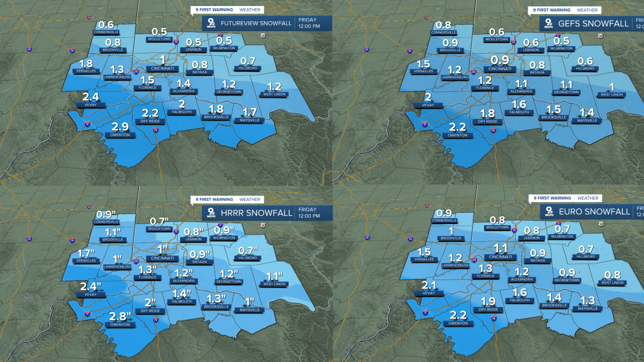Click the I-71 shield near Vevay in GEFS map
This screenshot has height=362, width=644.
point(425,124)
